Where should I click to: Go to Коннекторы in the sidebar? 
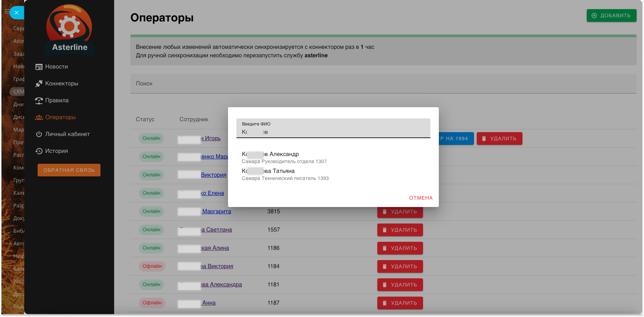61,84
